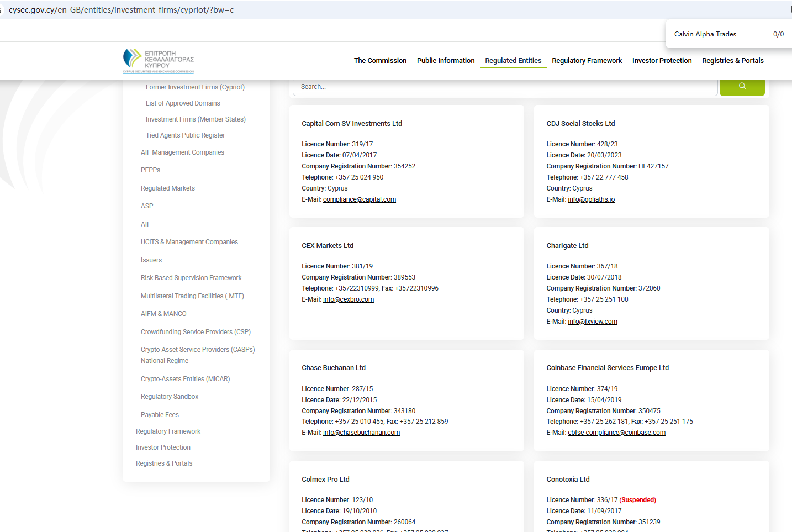
Task: Open the Regulated Entities menu
Action: [513, 61]
